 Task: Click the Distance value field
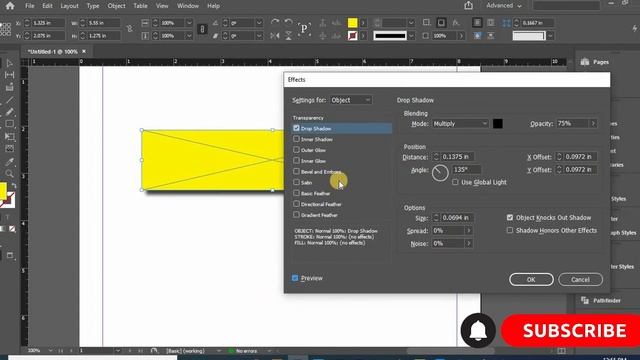pyautogui.click(x=458, y=157)
